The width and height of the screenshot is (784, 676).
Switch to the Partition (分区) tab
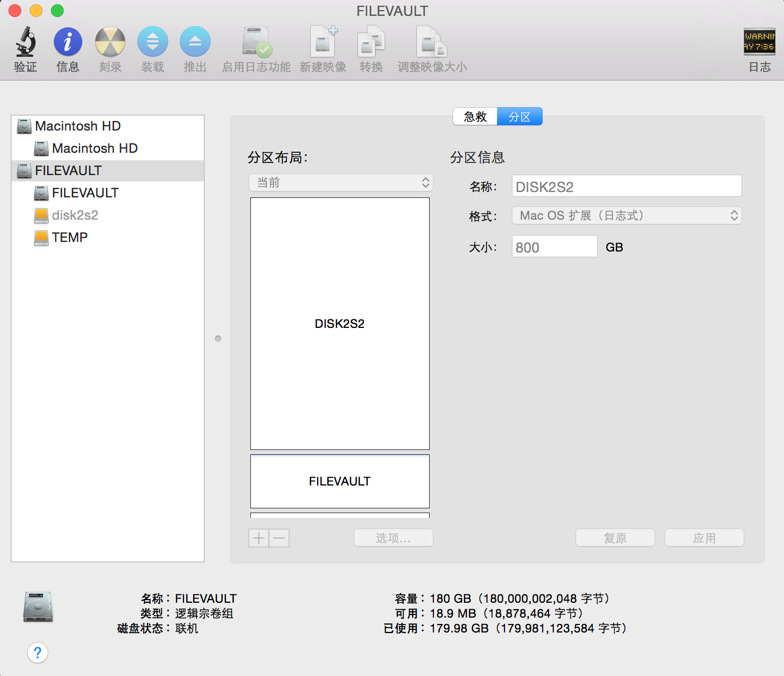pyautogui.click(x=520, y=117)
